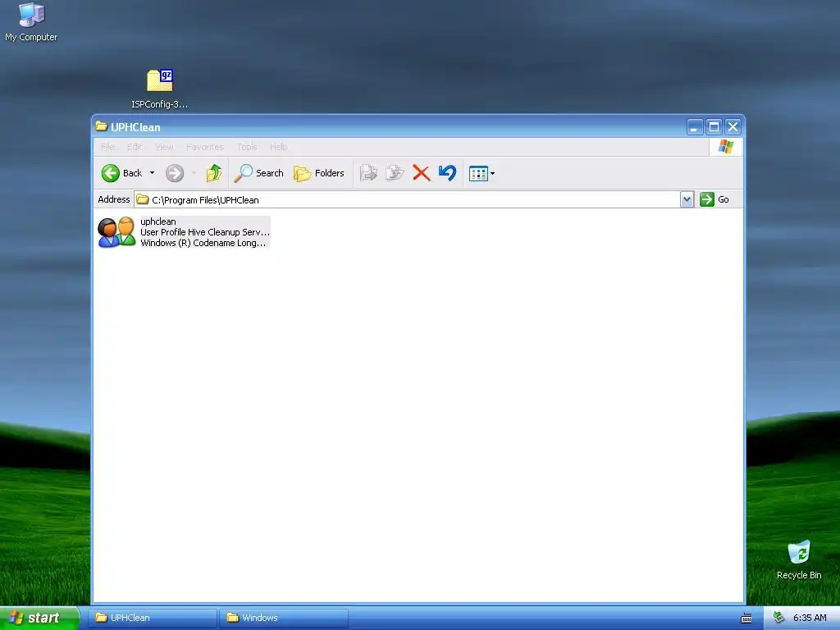Click the on-screen keyboard tray icon
The image size is (840, 630).
tap(746, 619)
